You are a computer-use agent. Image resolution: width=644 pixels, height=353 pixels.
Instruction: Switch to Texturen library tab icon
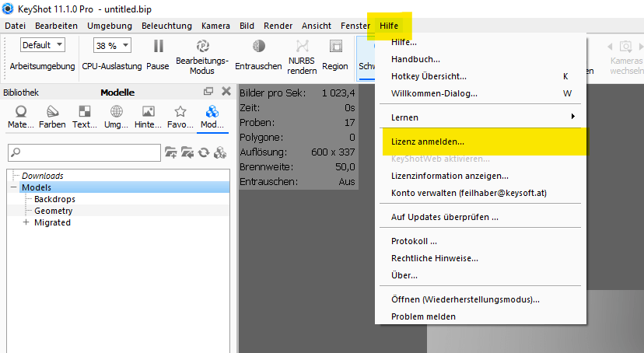(85, 111)
